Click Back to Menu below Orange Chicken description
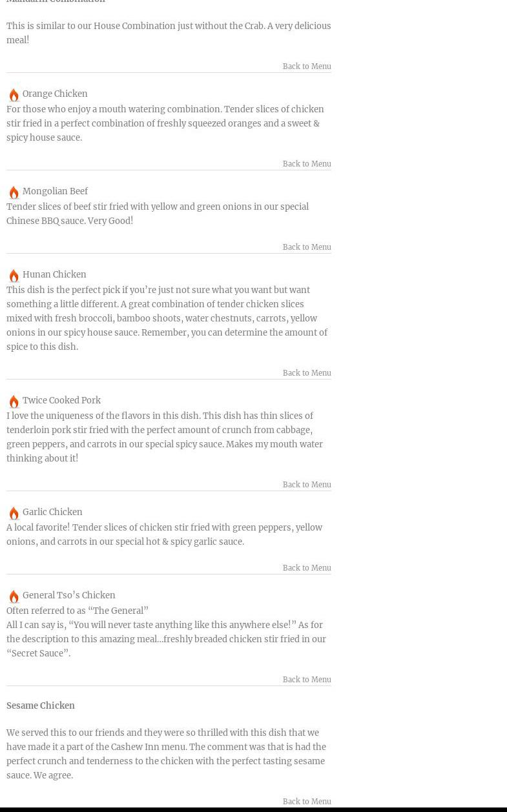 tap(306, 164)
